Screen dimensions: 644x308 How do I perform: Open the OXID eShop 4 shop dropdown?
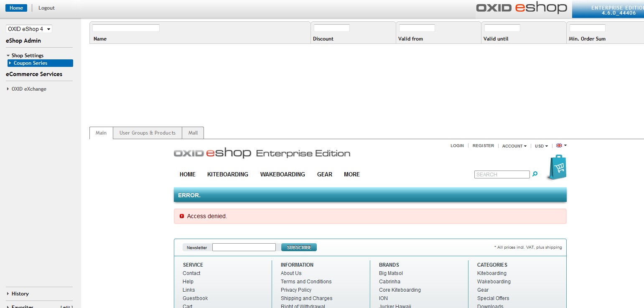[x=29, y=29]
